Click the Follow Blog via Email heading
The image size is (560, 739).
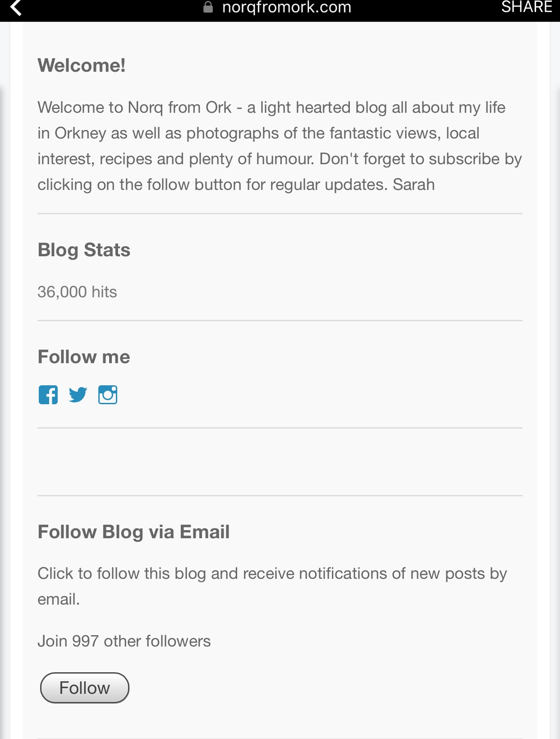click(x=133, y=532)
